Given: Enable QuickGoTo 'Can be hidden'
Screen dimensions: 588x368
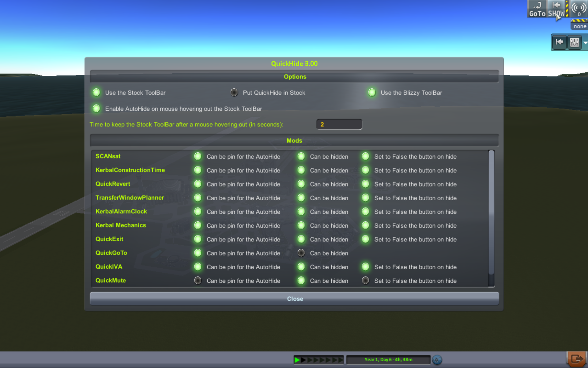Looking at the screenshot, I should coord(301,253).
